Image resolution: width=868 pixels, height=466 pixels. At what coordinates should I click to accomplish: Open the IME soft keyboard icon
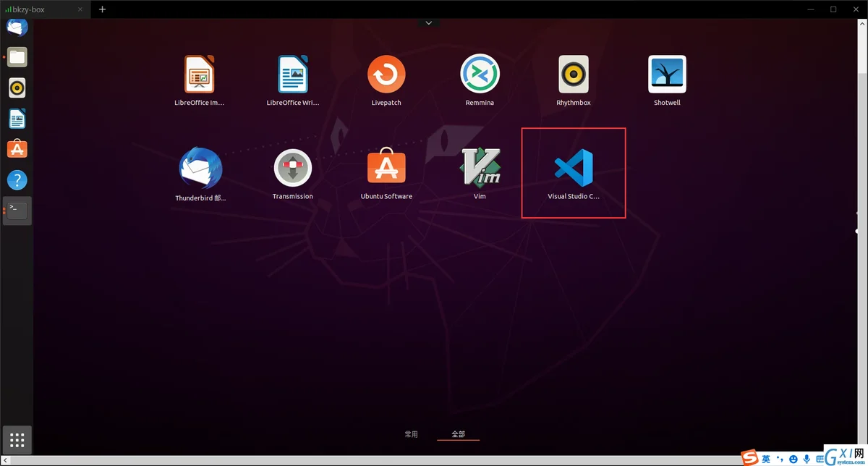(820, 459)
